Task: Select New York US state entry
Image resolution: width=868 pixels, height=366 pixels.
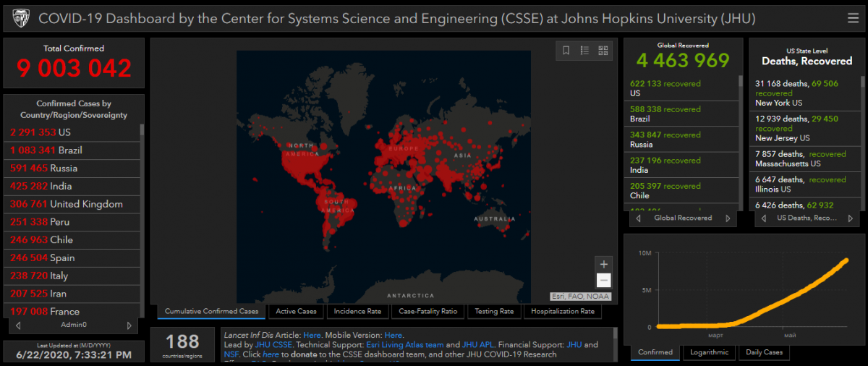Action: coord(806,93)
